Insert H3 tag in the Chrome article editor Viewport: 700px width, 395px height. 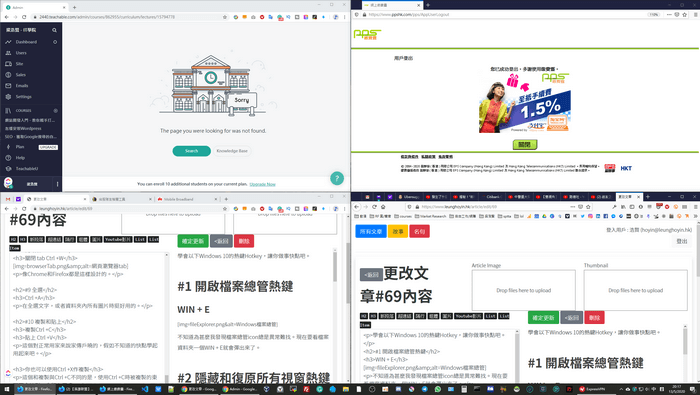point(23,240)
